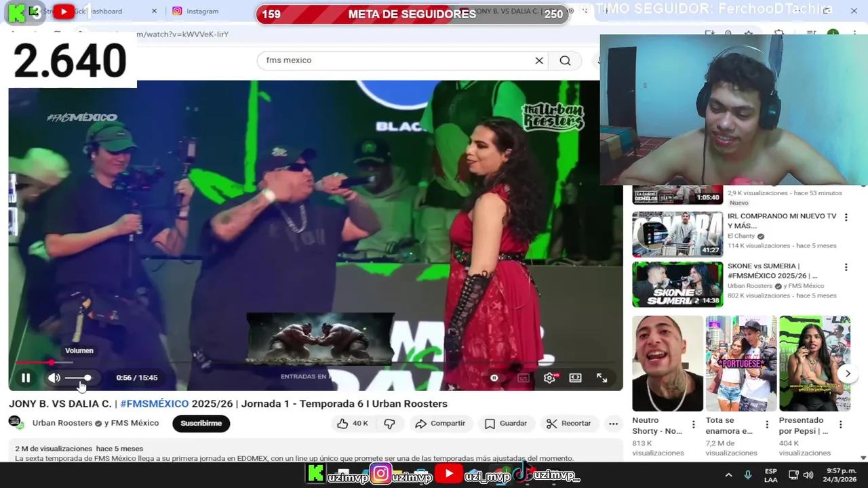Image resolution: width=868 pixels, height=488 pixels.
Task: Click the video description text
Action: (x=294, y=458)
